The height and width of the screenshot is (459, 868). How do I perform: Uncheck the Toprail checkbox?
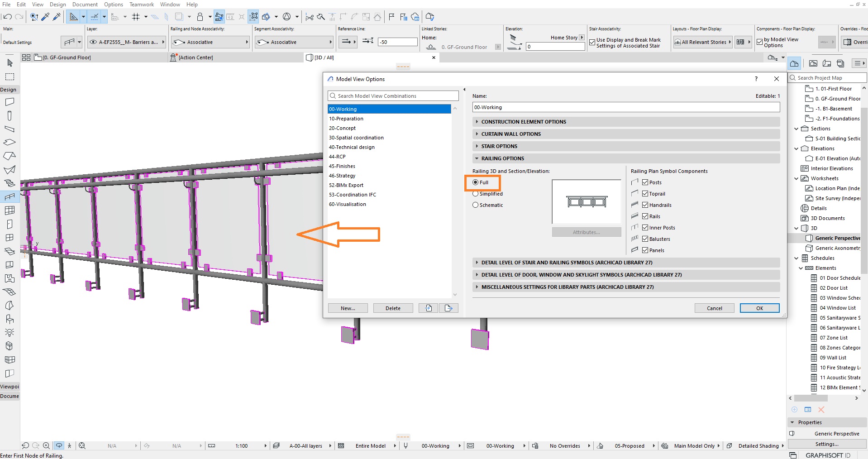(x=644, y=193)
